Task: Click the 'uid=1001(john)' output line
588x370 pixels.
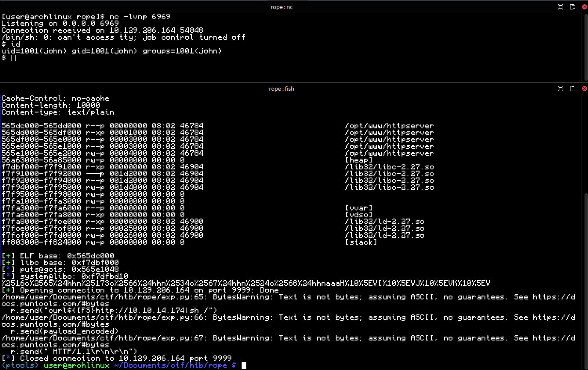Action: click(112, 51)
